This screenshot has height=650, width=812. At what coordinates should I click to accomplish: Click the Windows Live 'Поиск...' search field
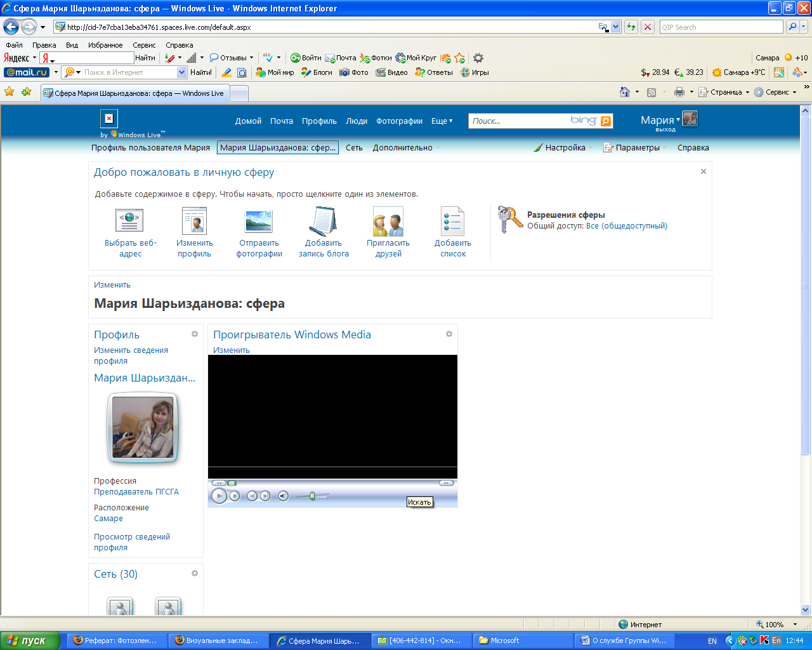[519, 121]
